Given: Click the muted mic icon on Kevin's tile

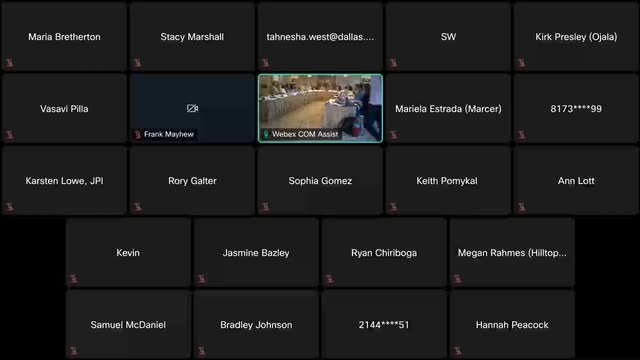Looking at the screenshot, I should coord(73,279).
